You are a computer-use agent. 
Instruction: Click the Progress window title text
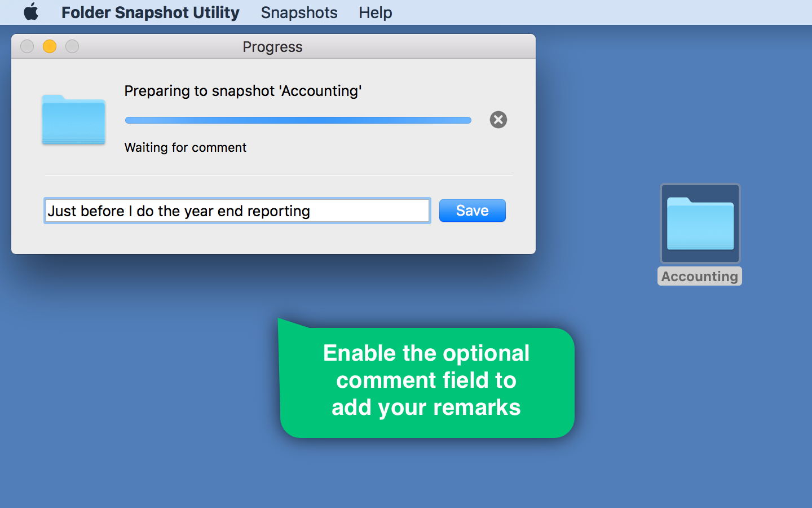coord(272,47)
